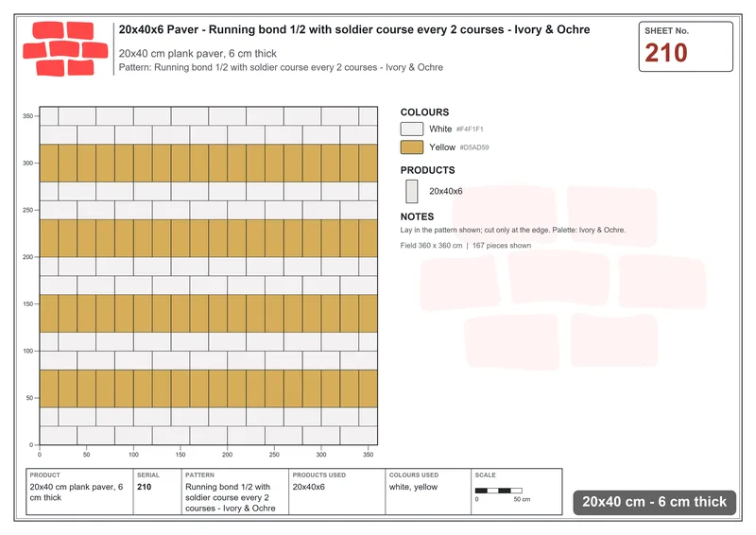The image size is (756, 535).
Task: Click the serial value '210' in table
Action: [x=145, y=487]
